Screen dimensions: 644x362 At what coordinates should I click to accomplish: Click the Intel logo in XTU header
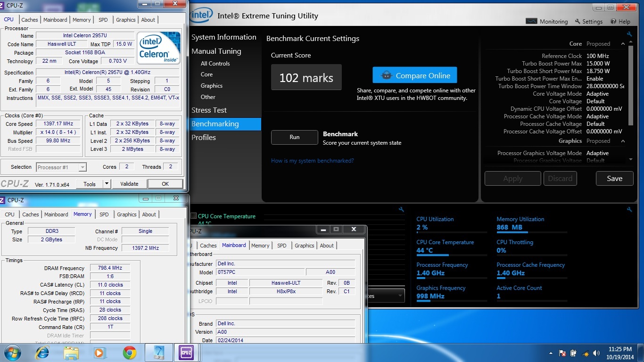click(202, 16)
